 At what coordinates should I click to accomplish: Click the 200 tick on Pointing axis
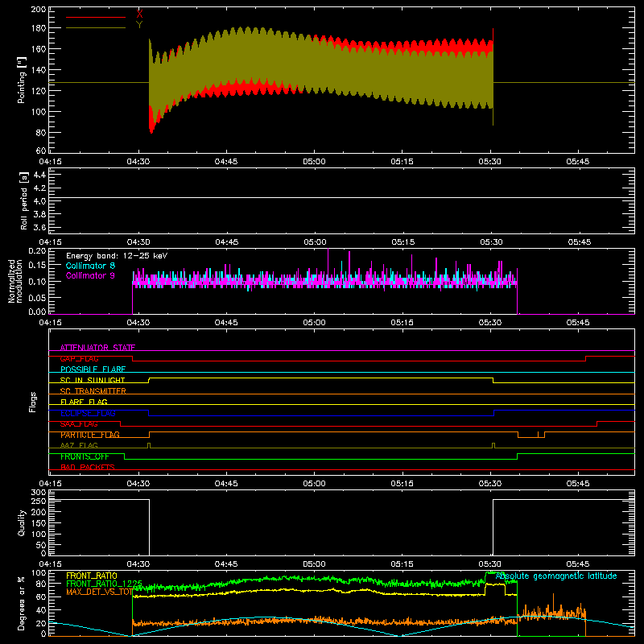39,10
